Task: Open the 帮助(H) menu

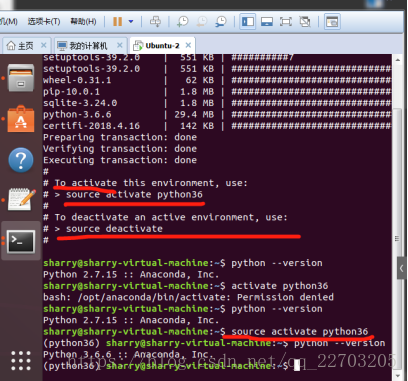Action: pyautogui.click(x=83, y=22)
